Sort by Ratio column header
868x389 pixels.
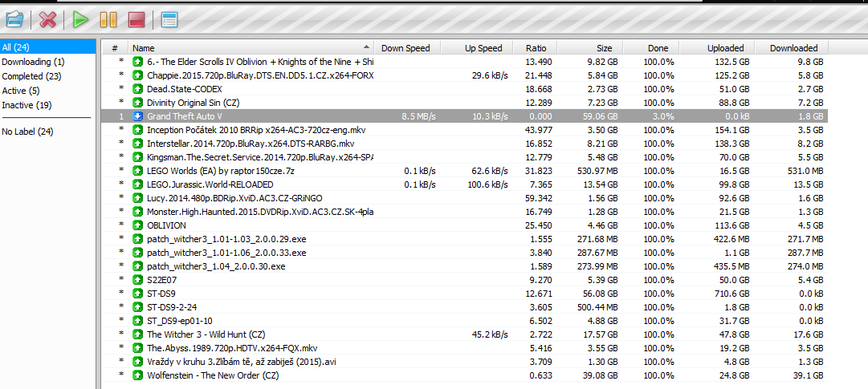[536, 48]
